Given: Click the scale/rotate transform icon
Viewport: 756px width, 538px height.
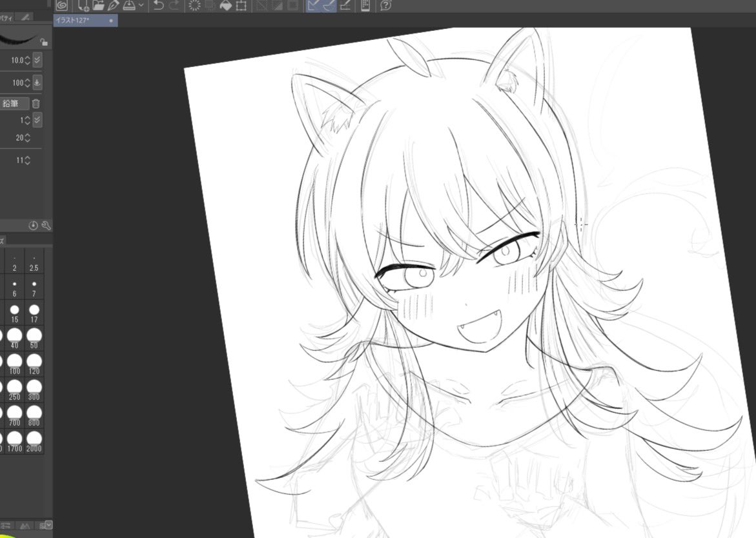Looking at the screenshot, I should pos(241,5).
